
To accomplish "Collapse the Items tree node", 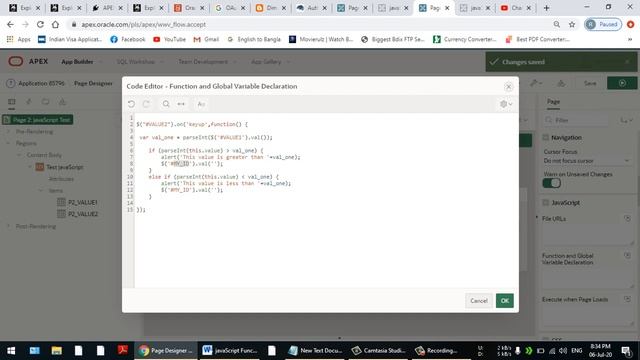I will pos(40,191).
